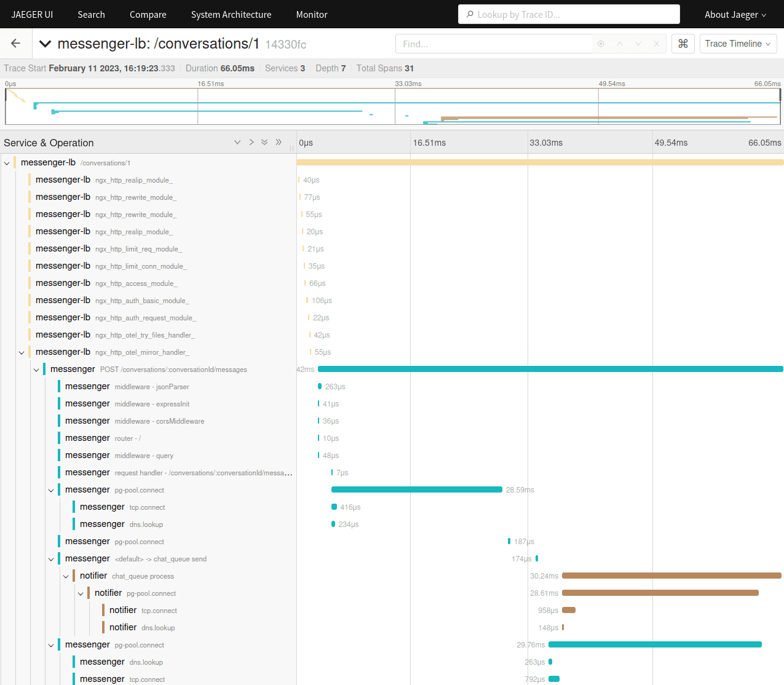784x685 pixels.
Task: Clear the find query with the X icon
Action: point(657,43)
